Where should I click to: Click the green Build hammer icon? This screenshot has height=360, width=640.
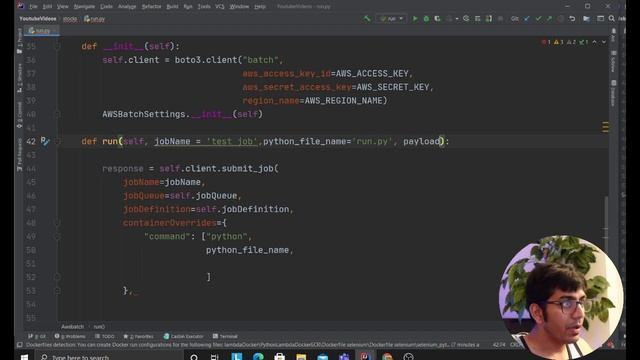click(367, 19)
